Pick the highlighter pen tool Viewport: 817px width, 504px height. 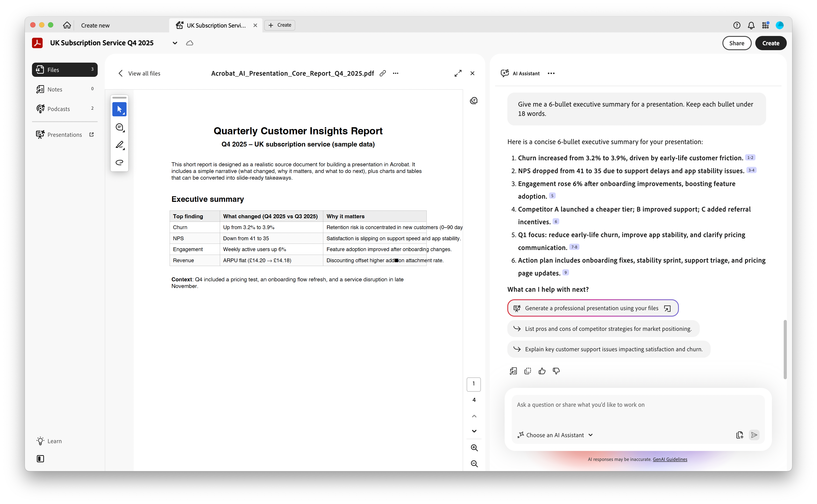pyautogui.click(x=119, y=145)
